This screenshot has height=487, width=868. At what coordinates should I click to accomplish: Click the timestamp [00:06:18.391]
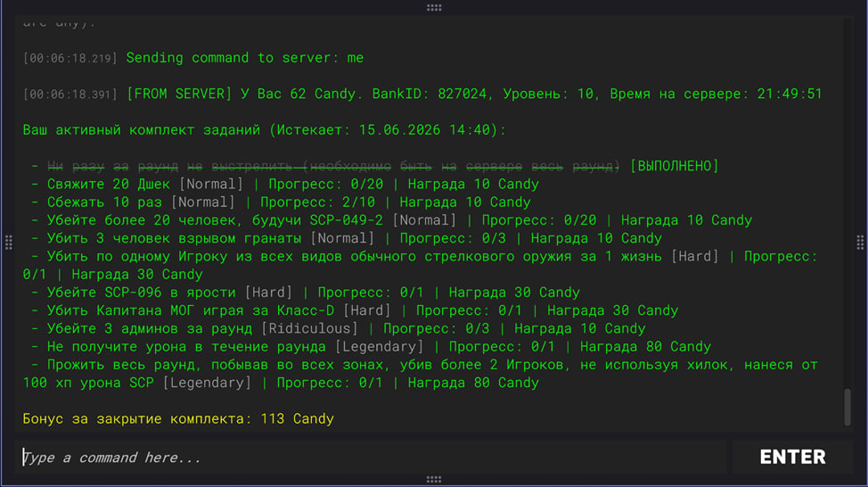click(x=70, y=95)
